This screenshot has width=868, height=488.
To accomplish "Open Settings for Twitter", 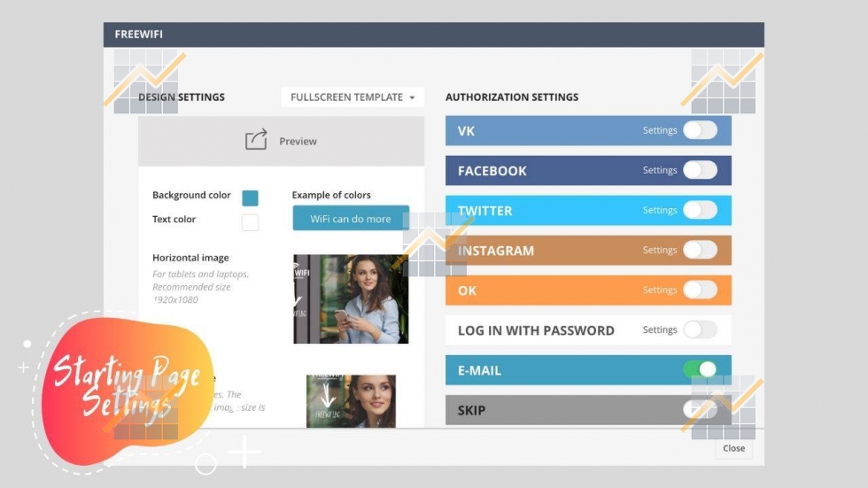I will [x=659, y=210].
